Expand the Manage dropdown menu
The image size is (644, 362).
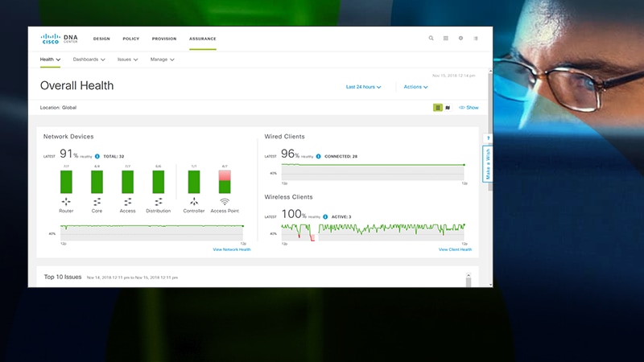(163, 60)
